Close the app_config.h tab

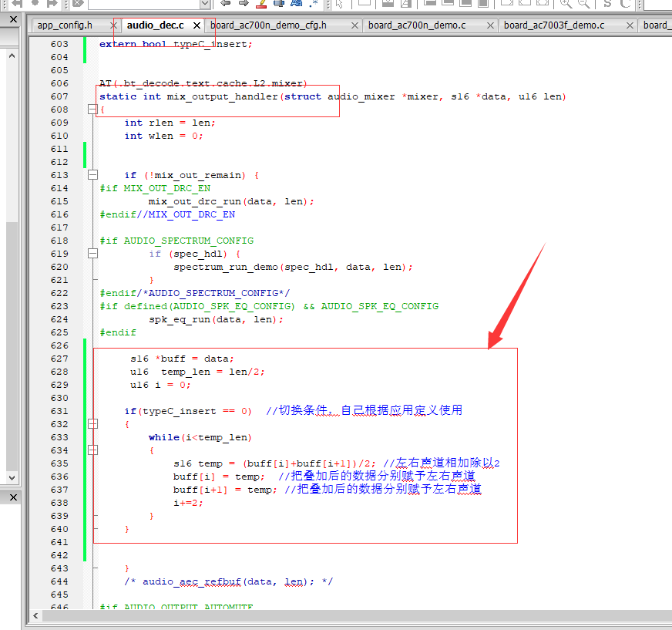tap(113, 25)
